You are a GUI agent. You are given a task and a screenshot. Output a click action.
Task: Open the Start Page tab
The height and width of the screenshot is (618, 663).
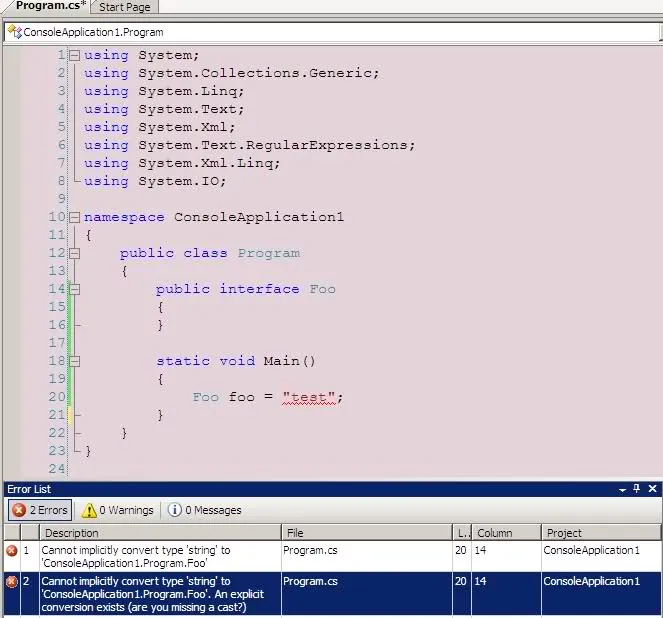click(124, 7)
